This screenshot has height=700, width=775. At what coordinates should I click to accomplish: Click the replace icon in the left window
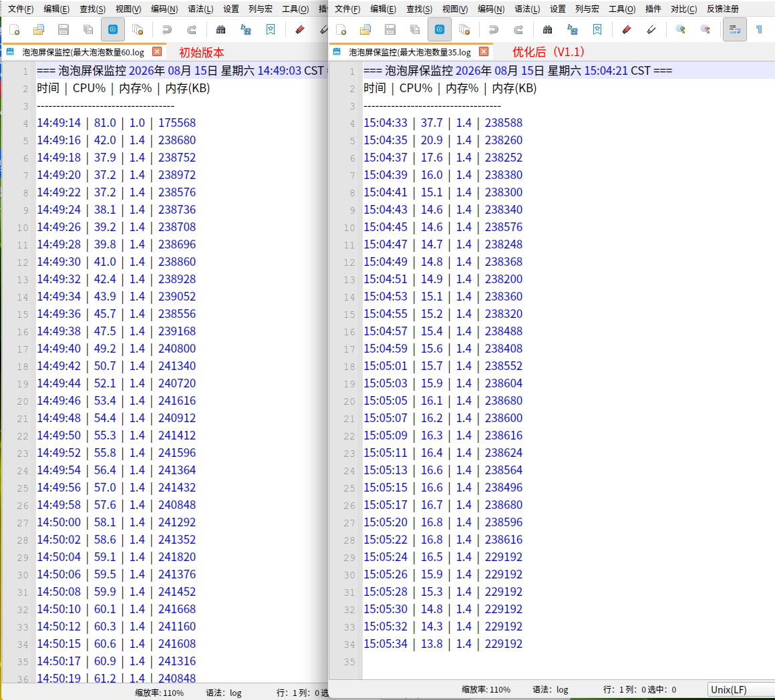point(246,29)
